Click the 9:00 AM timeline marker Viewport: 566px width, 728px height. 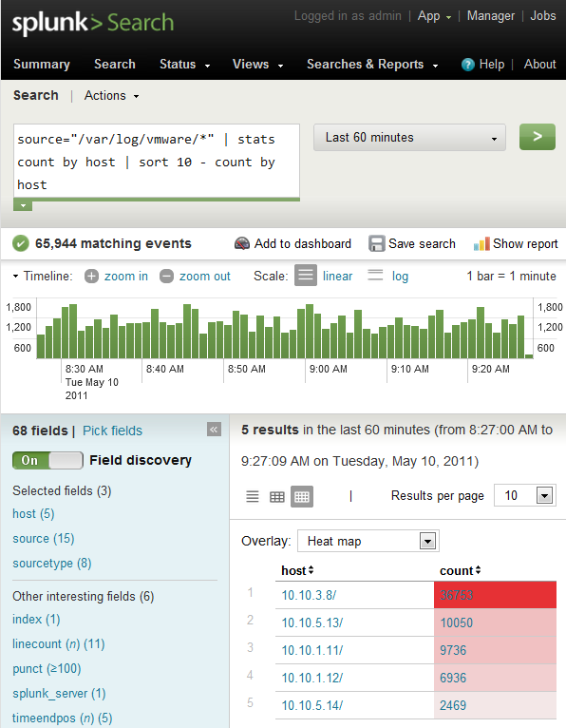point(328,369)
